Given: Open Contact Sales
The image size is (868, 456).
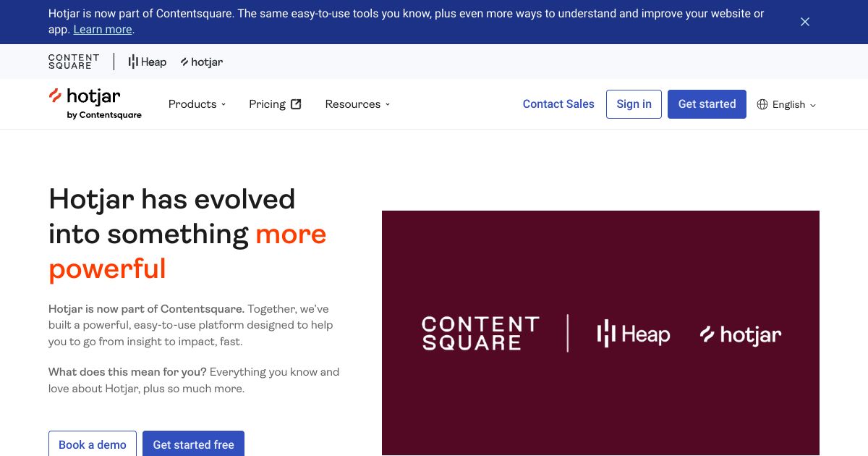Looking at the screenshot, I should click(x=558, y=104).
